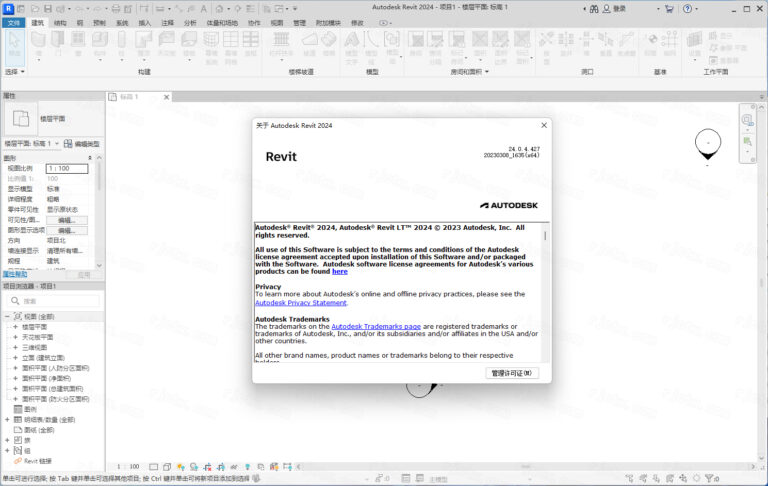The width and height of the screenshot is (768, 486).
Task: Select the Window tool in the ribbon
Action: [78, 43]
